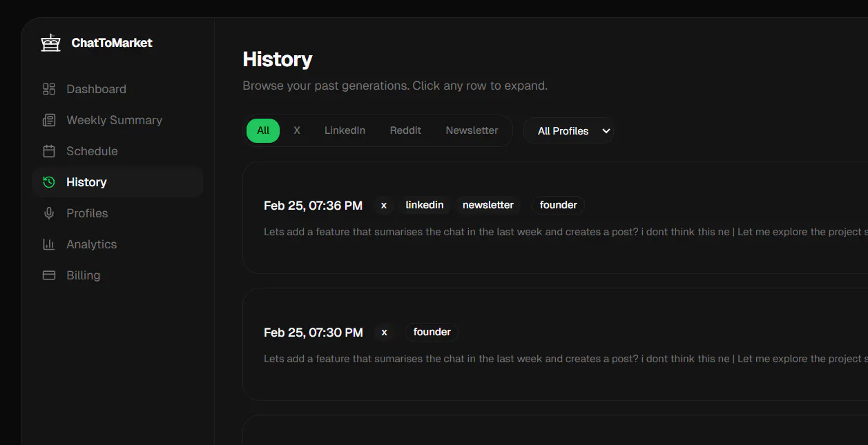
Task: Click the Profiles microphone icon
Action: coord(49,213)
